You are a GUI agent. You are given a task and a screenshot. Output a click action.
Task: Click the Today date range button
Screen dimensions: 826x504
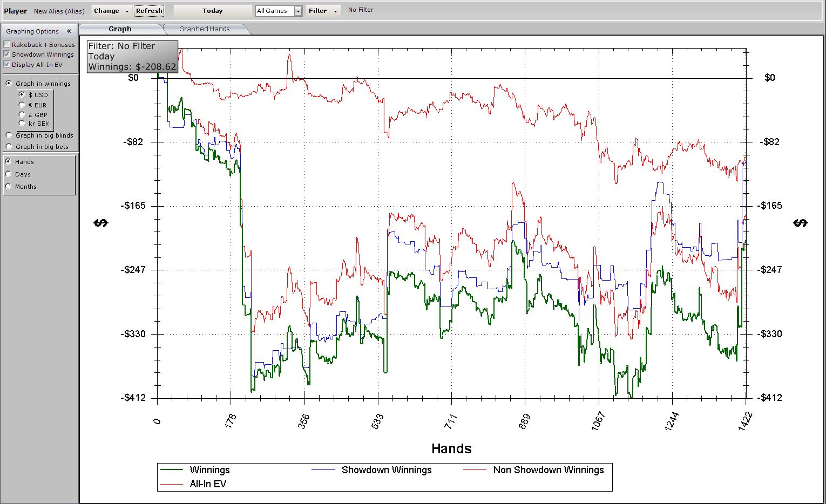coord(212,11)
